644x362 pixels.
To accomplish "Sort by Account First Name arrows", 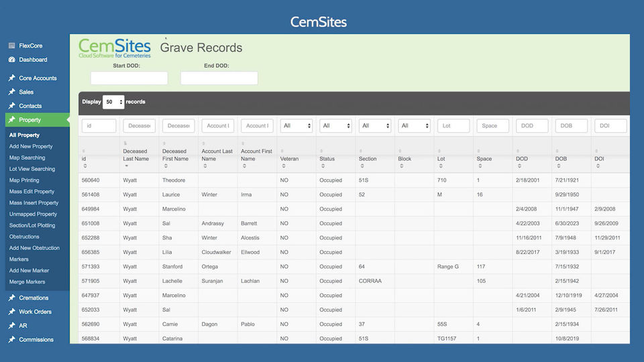I will [244, 166].
